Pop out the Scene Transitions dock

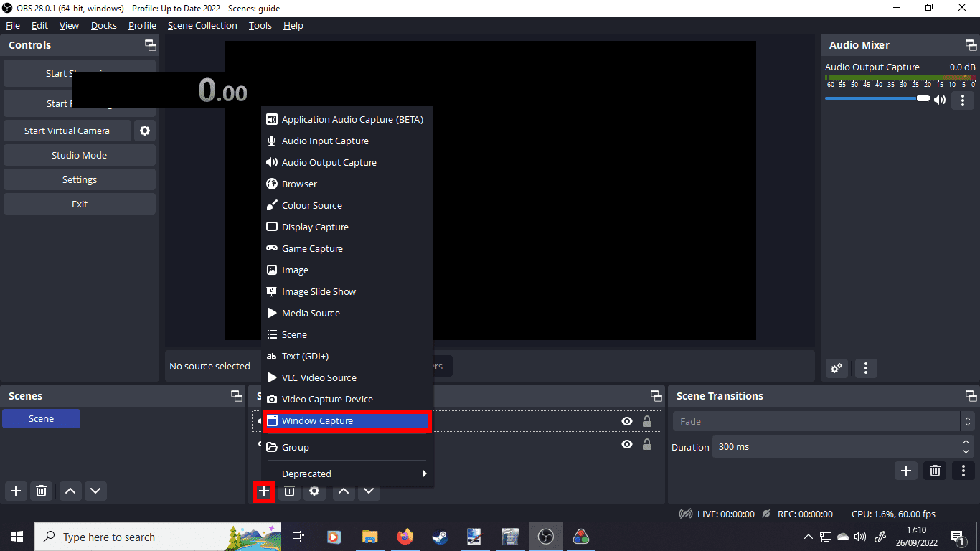point(971,396)
